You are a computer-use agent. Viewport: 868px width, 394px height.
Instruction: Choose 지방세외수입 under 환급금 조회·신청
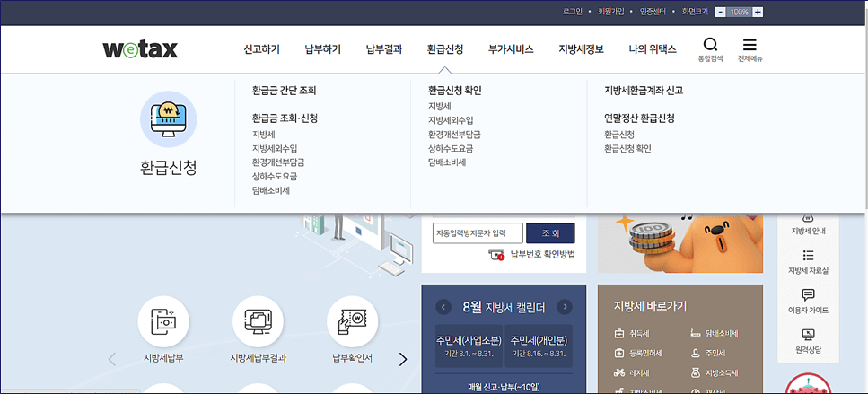coord(275,148)
